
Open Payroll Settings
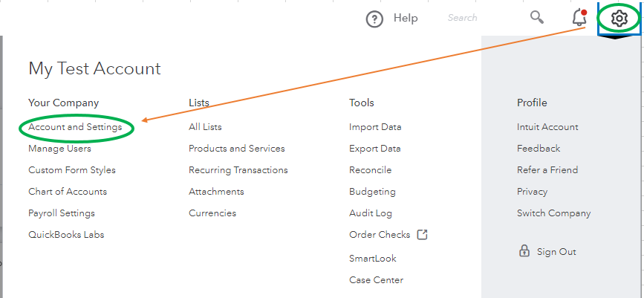62,213
